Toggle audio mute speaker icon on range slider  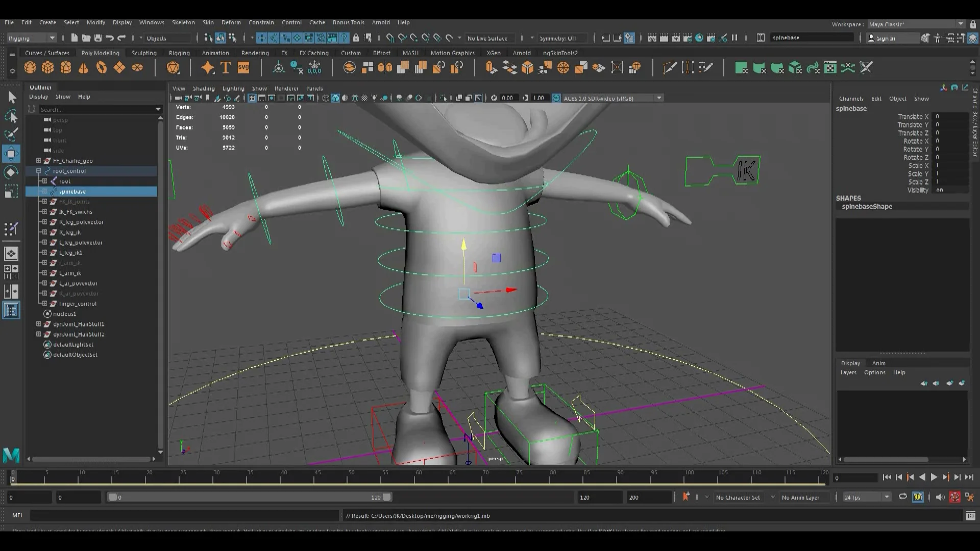(x=940, y=497)
